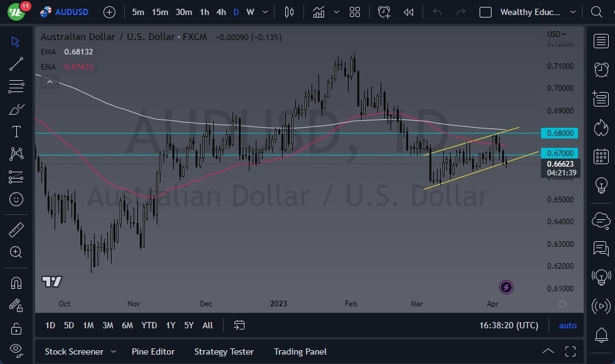Switch to the Pine Editor tab
The image size is (615, 364).
[153, 351]
